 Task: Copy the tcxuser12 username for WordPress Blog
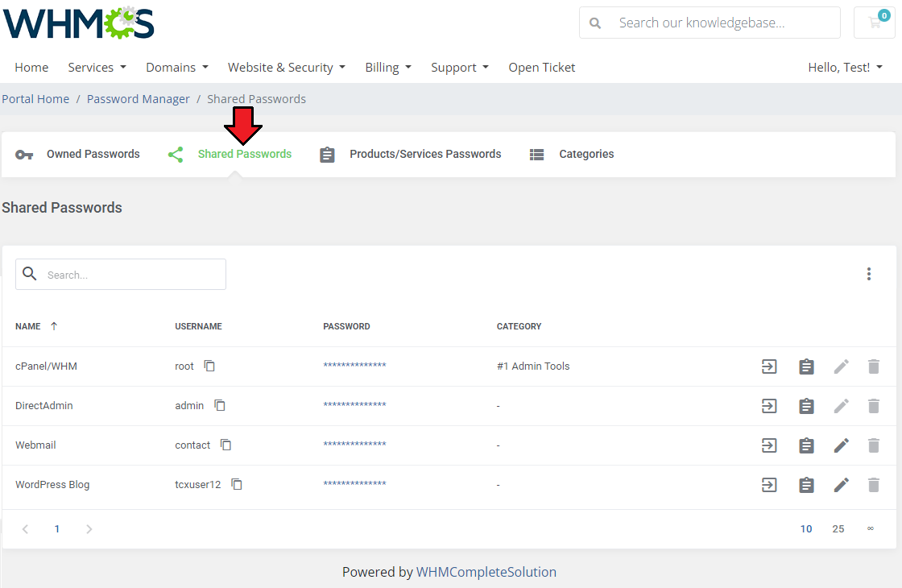(237, 484)
